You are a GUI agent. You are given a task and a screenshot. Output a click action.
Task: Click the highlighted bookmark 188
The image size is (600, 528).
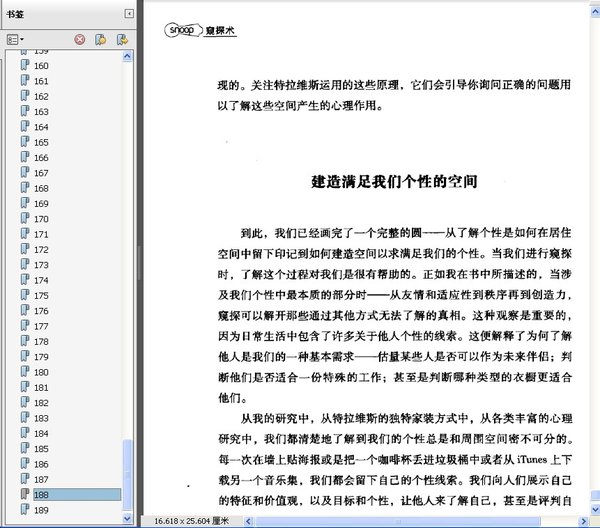77,495
